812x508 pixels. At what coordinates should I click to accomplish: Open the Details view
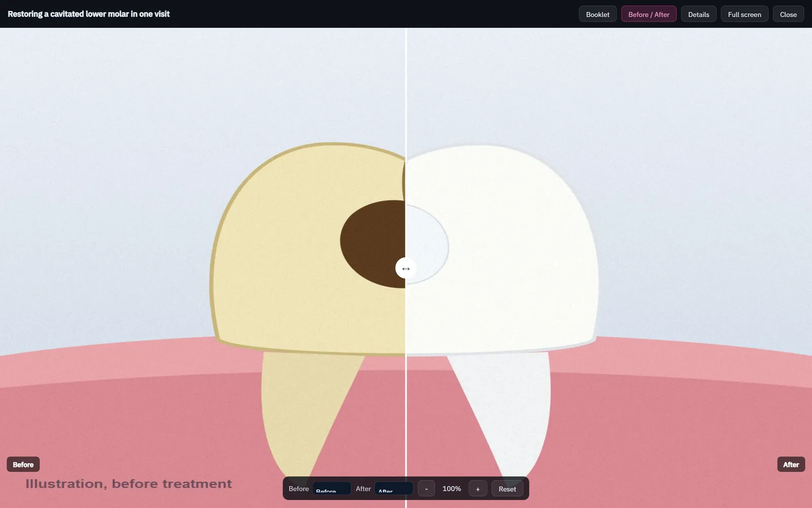pos(699,14)
